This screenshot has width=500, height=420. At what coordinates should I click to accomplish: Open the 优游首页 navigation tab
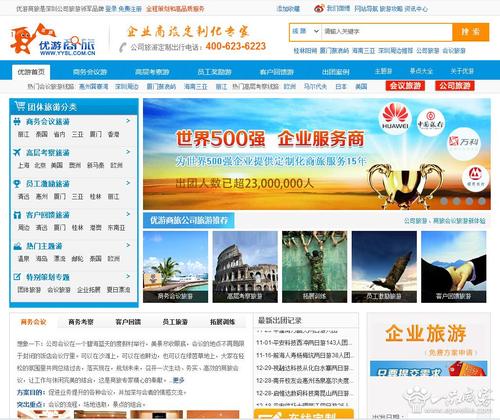click(x=31, y=72)
